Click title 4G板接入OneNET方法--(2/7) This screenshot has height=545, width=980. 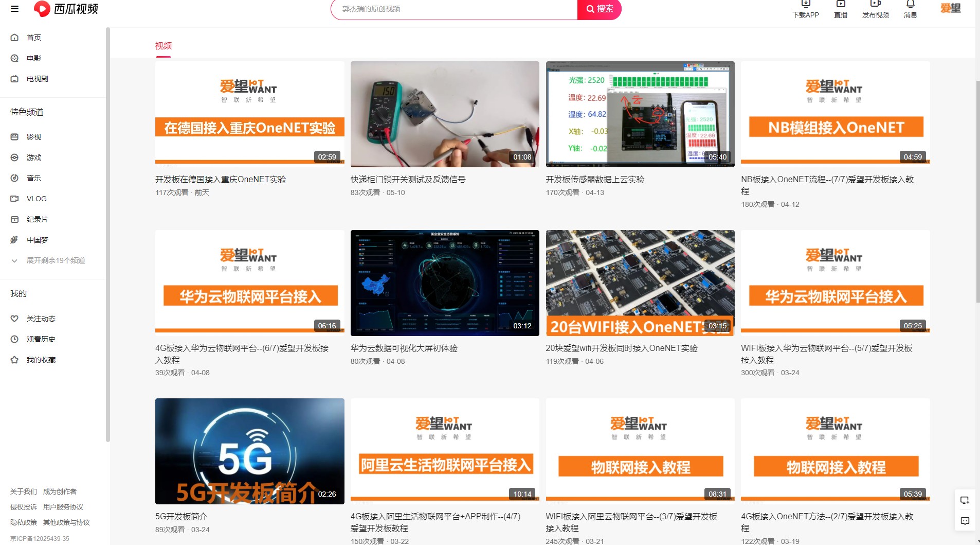tap(827, 522)
